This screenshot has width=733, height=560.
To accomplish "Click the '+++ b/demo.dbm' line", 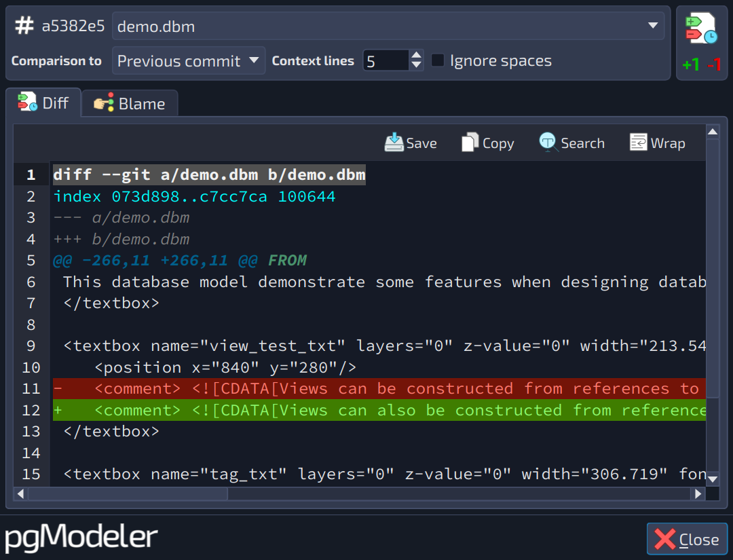I will (121, 240).
